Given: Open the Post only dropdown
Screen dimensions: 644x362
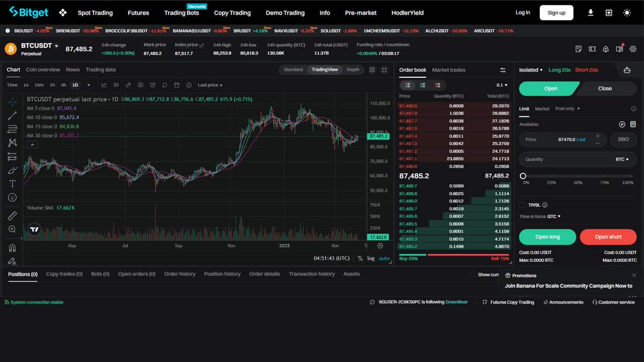Looking at the screenshot, I should (567, 109).
